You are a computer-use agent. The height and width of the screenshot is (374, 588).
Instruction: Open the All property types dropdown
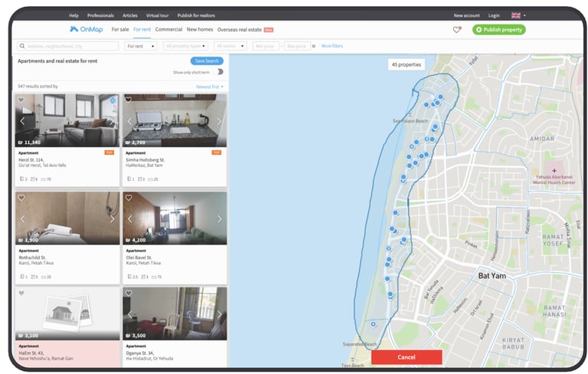185,46
